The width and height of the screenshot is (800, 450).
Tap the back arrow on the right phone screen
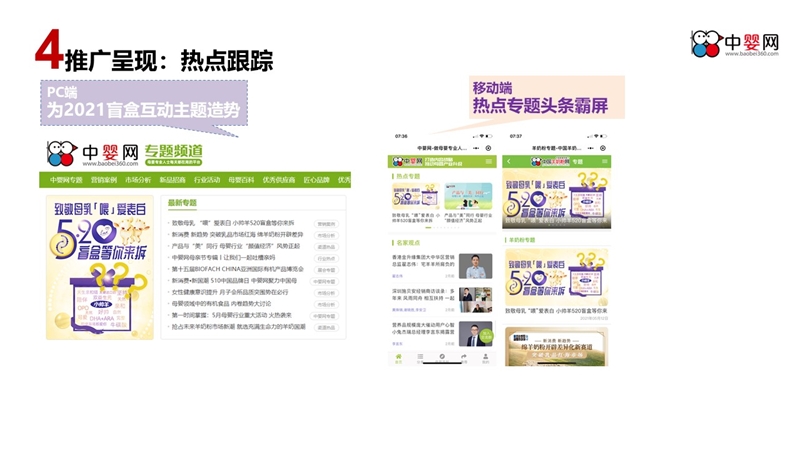click(509, 161)
